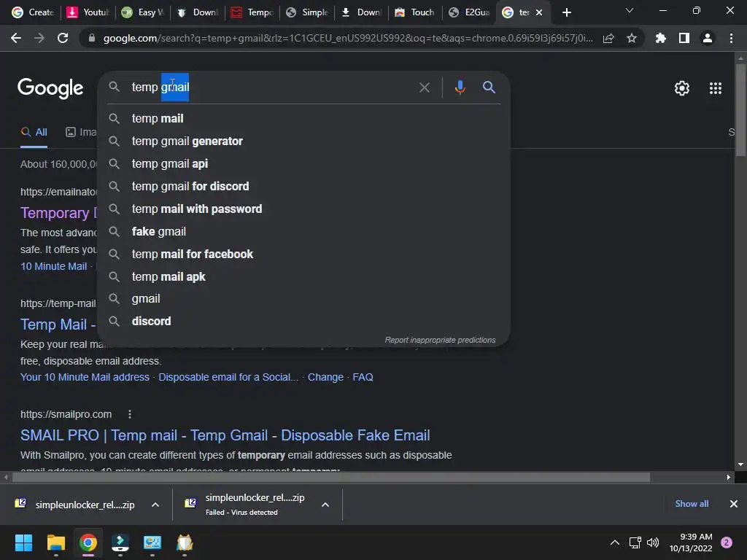Choose suggestion 'temp mail'
The image size is (747, 560).
point(303,118)
